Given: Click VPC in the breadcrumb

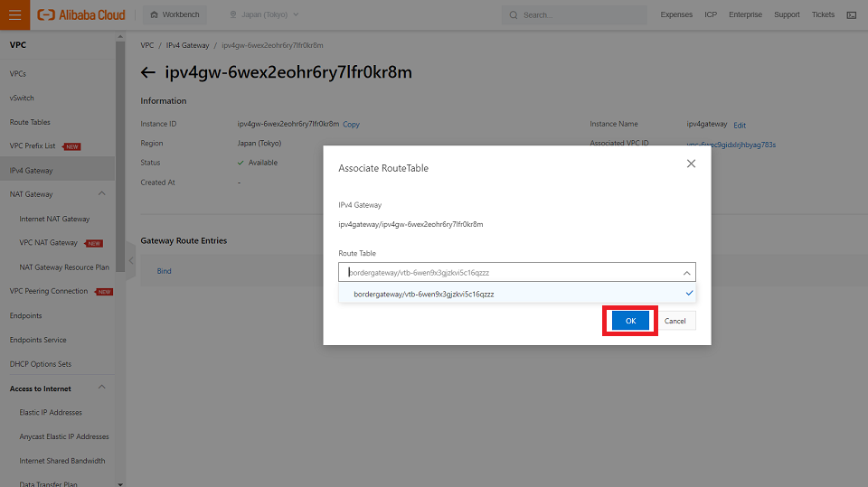Looking at the screenshot, I should click(146, 45).
